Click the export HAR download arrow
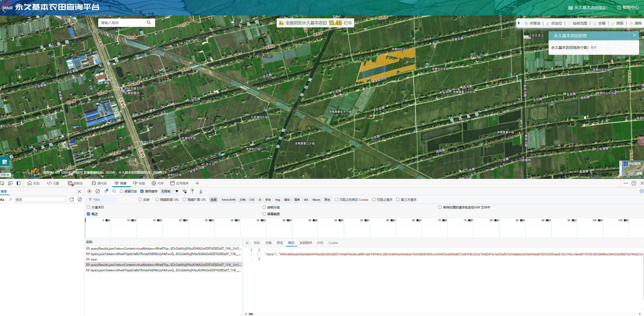 tap(201, 191)
